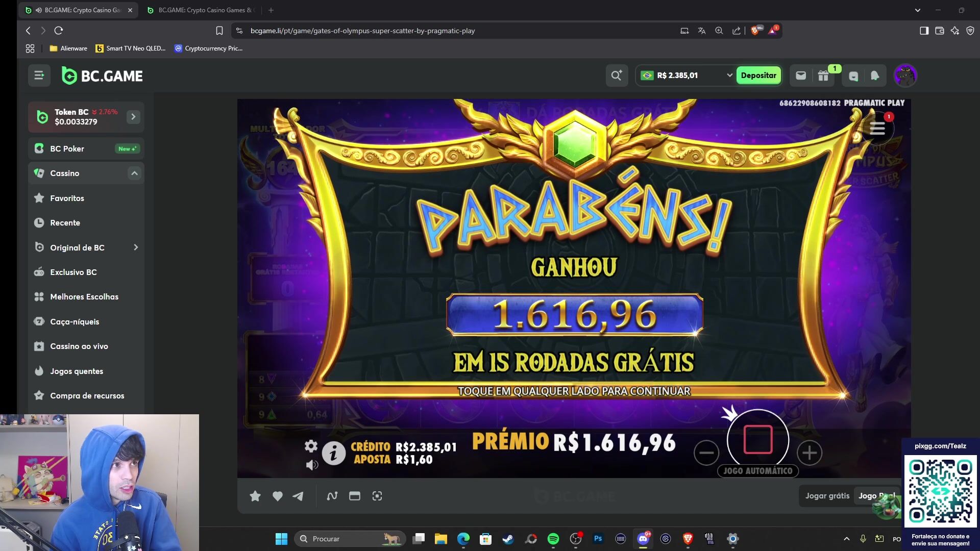Like the game with heart icon
980x551 pixels.
pos(278,496)
